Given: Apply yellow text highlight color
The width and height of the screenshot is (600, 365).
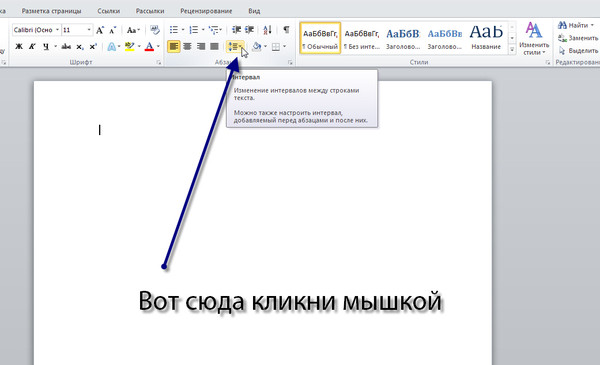Looking at the screenshot, I should point(130,47).
